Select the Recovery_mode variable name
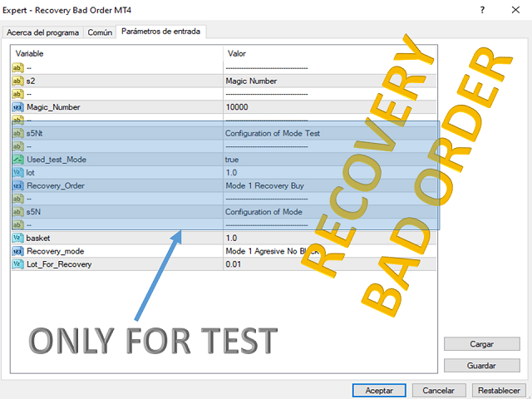Screen dimensions: 532x399 (56, 251)
